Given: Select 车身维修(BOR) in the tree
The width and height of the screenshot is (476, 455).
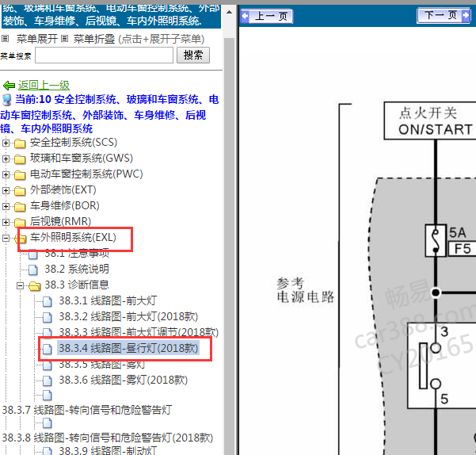Looking at the screenshot, I should click(65, 205).
